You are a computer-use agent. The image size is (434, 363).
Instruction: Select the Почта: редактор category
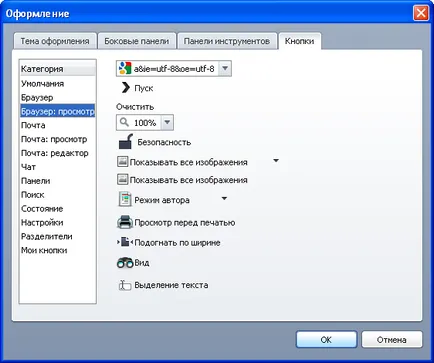[57, 153]
